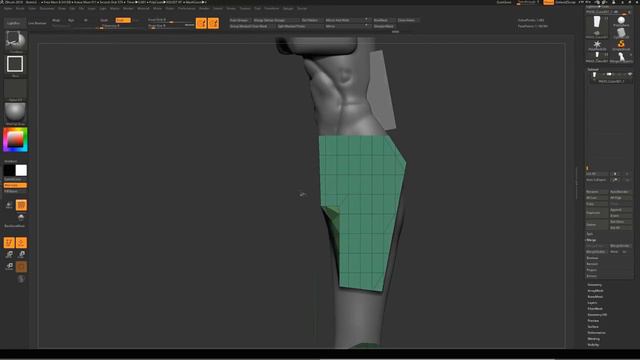Image resolution: width=640 pixels, height=360 pixels.
Task: Open the Brush menu
Action: 20,8
